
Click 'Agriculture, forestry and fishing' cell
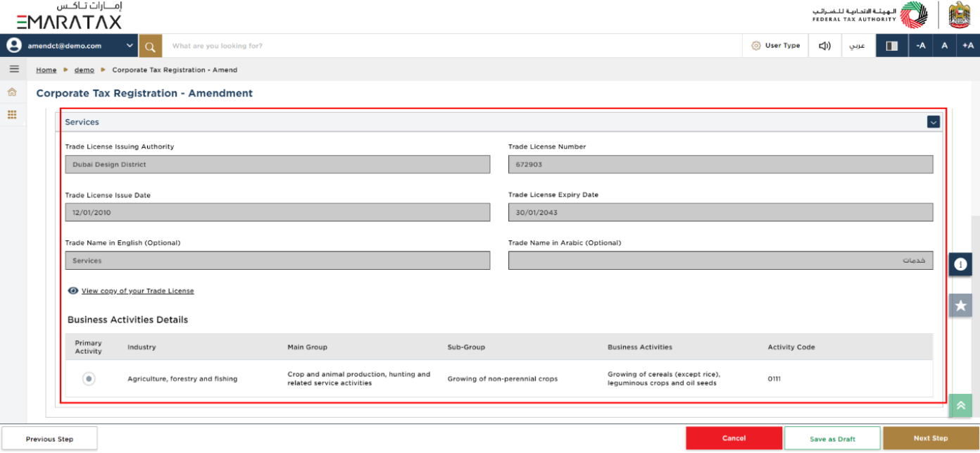182,379
